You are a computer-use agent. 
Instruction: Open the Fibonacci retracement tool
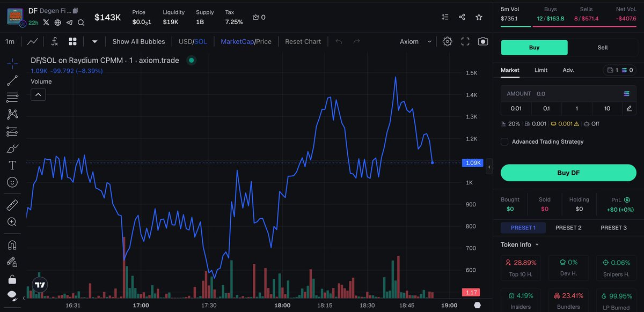(x=12, y=97)
